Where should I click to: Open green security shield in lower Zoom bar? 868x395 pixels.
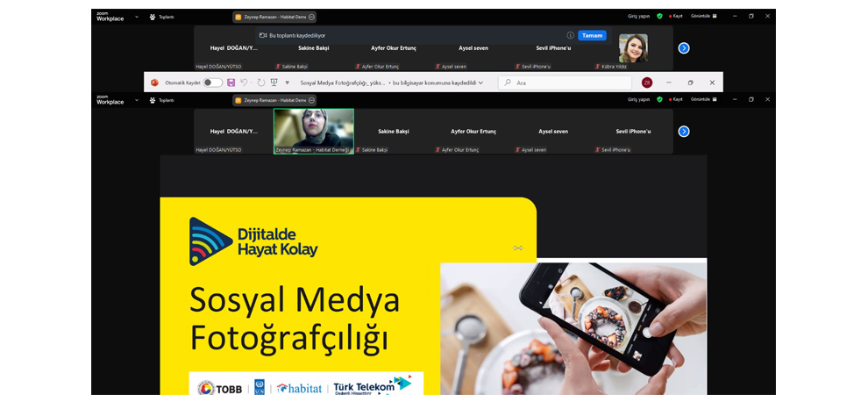(x=659, y=100)
